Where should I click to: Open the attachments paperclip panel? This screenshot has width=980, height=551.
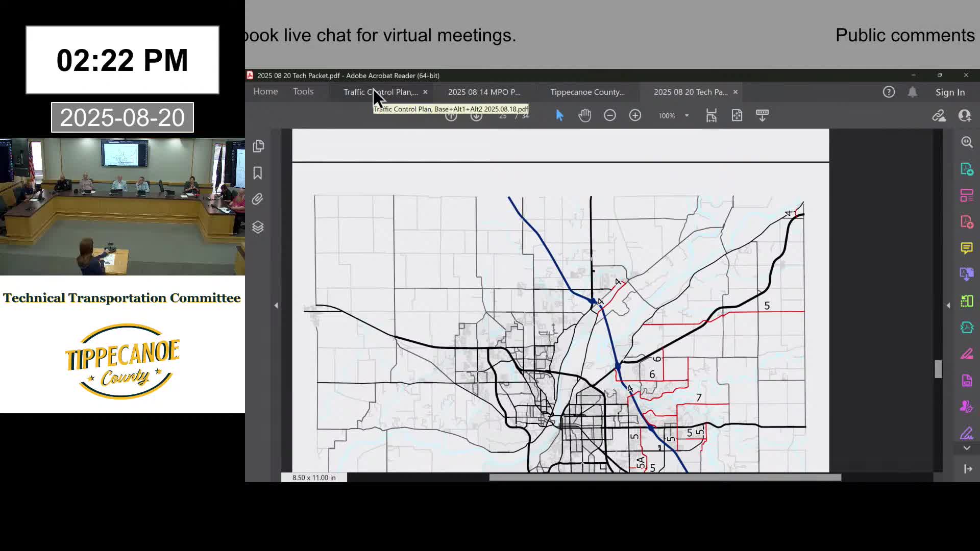258,199
